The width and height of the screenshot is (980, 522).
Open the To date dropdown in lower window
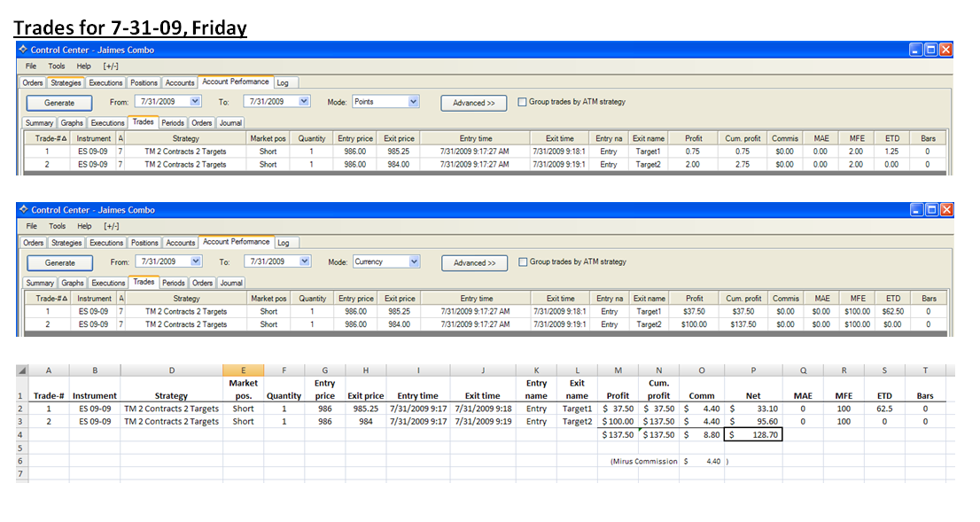click(x=305, y=261)
